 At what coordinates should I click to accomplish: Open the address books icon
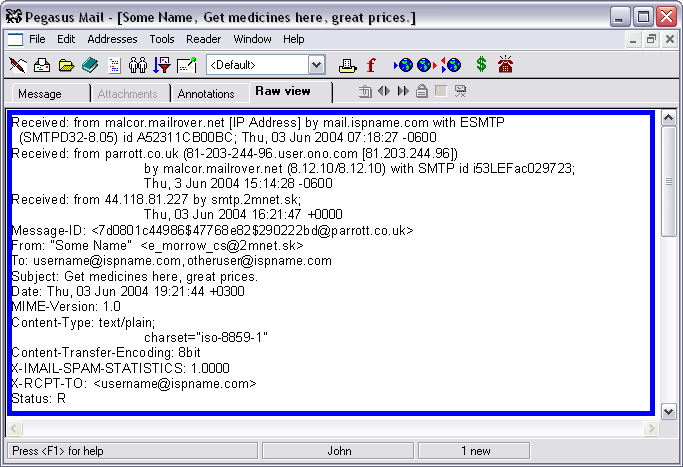[x=90, y=66]
